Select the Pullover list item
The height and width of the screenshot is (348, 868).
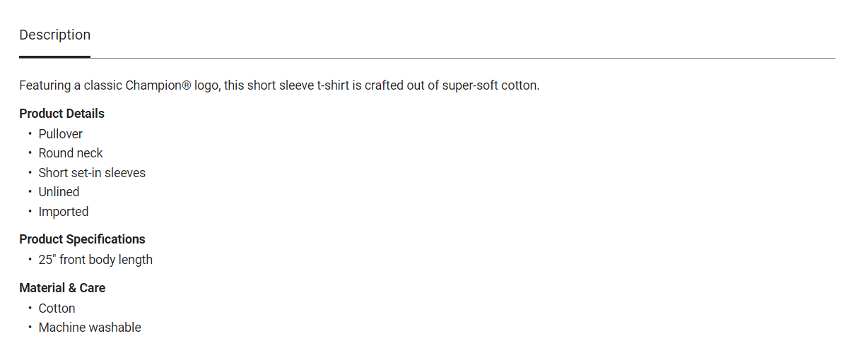61,134
